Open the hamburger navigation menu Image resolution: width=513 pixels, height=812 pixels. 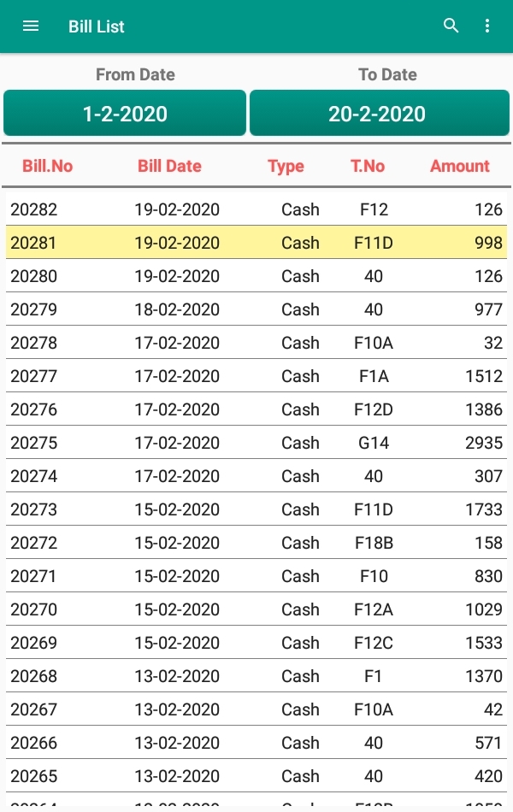[x=31, y=26]
